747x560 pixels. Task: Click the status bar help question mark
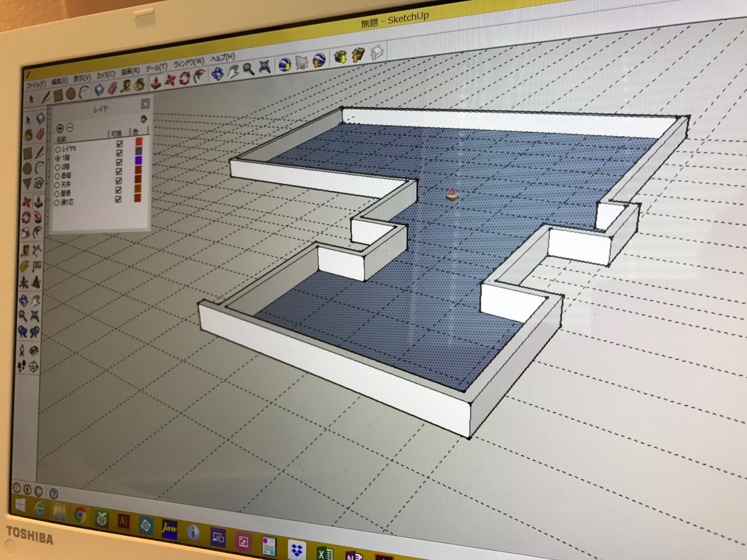pos(54,493)
